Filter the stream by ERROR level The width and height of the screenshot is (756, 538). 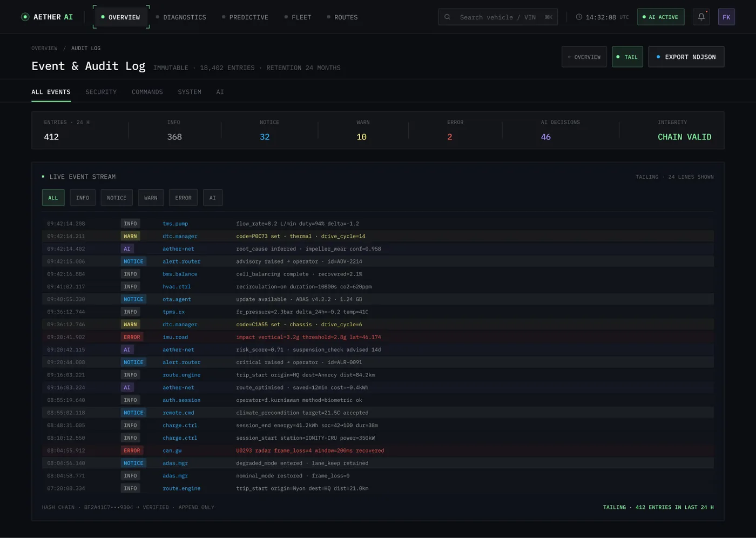tap(183, 198)
